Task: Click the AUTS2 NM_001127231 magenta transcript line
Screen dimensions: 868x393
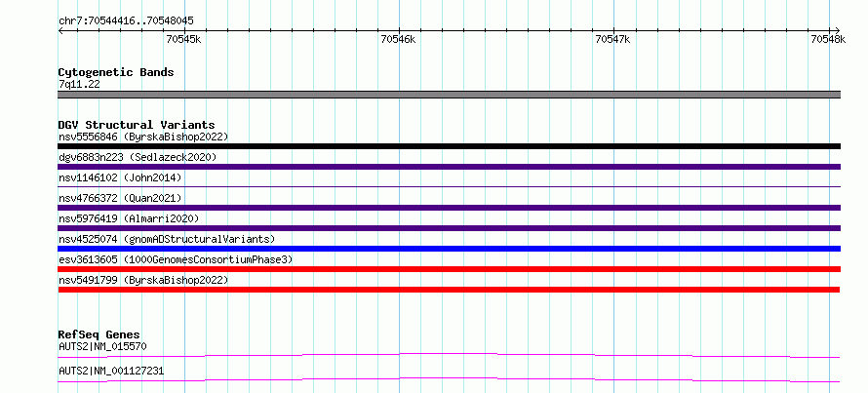Action: pyautogui.click(x=449, y=379)
